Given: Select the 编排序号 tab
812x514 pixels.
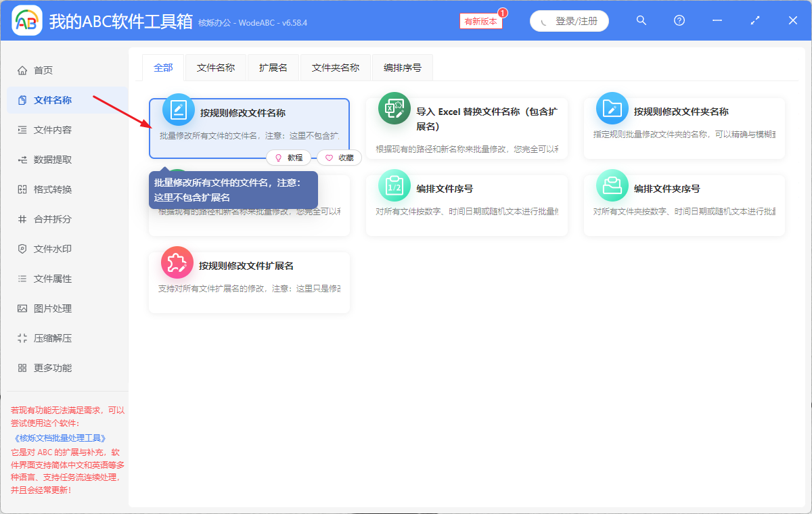Looking at the screenshot, I should [402, 67].
